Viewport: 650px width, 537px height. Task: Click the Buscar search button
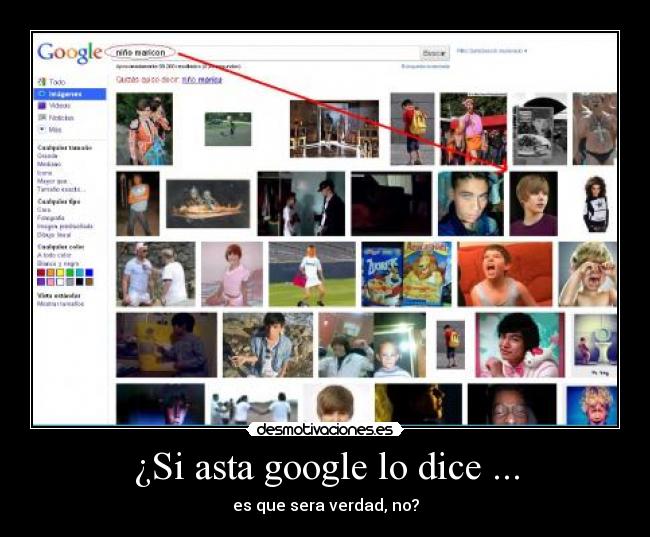pos(434,53)
